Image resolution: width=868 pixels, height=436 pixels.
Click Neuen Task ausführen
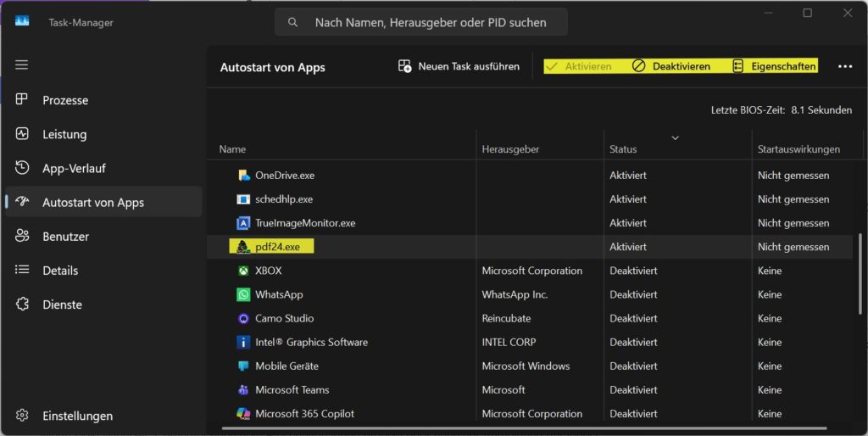459,66
